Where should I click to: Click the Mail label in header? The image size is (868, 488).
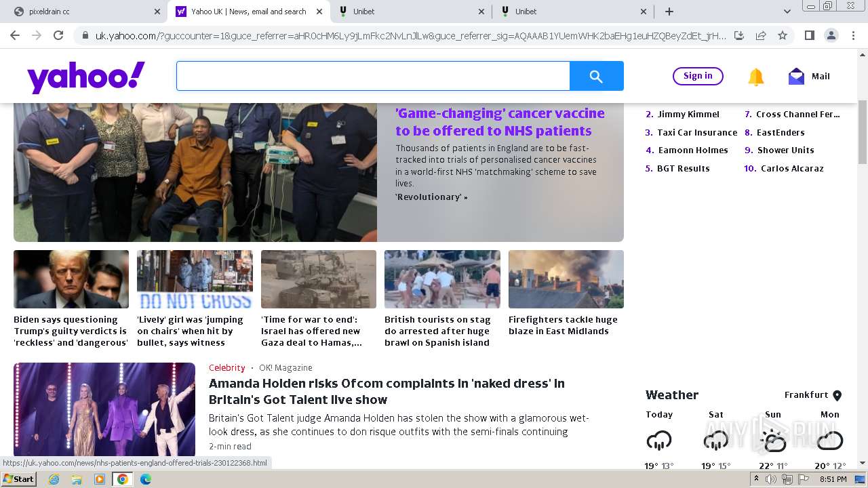click(x=821, y=77)
